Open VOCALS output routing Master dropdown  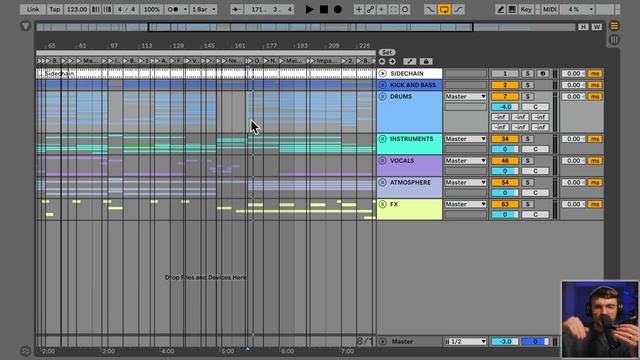(465, 161)
